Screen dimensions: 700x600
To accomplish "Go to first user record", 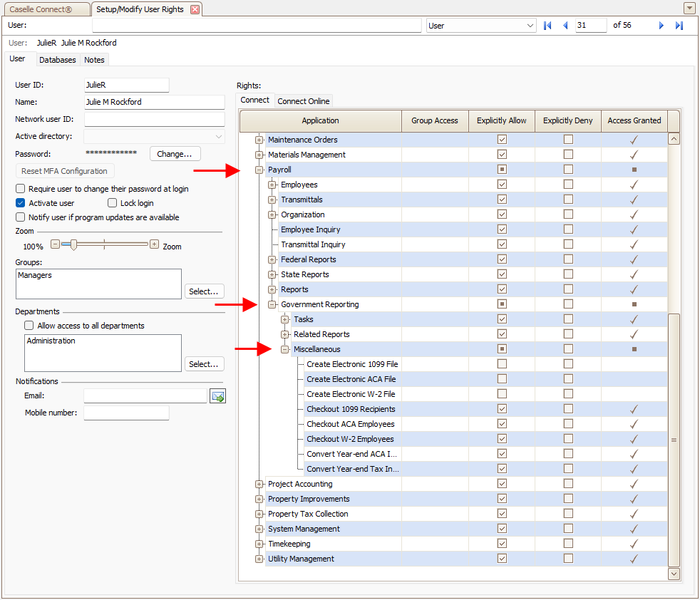I will point(547,26).
